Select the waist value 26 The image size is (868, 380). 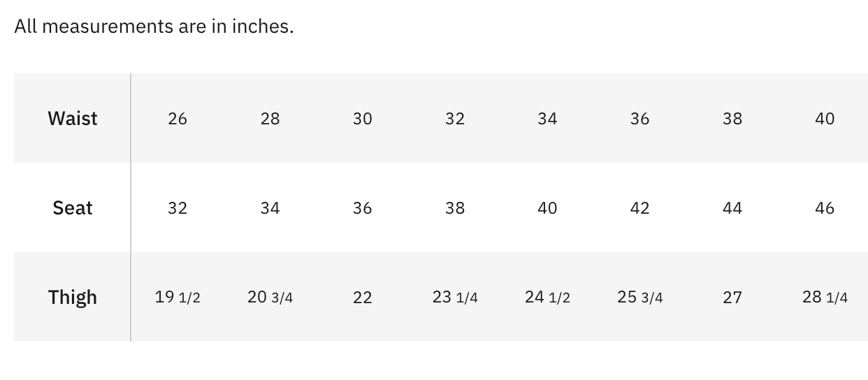click(178, 119)
